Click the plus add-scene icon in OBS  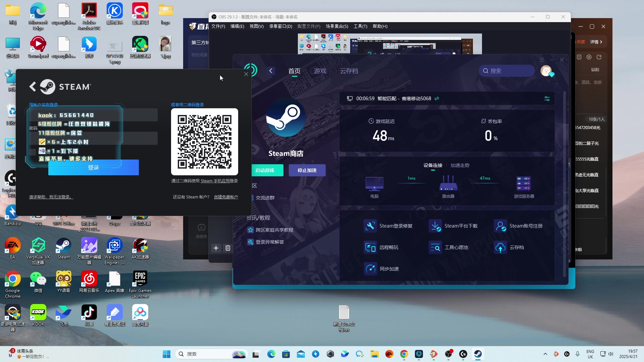216,248
